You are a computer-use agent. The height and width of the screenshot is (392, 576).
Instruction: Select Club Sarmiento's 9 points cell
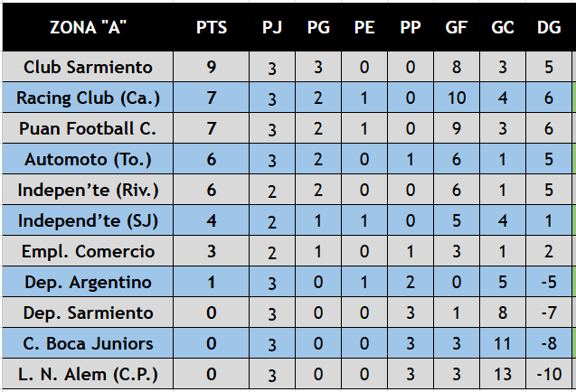click(212, 67)
